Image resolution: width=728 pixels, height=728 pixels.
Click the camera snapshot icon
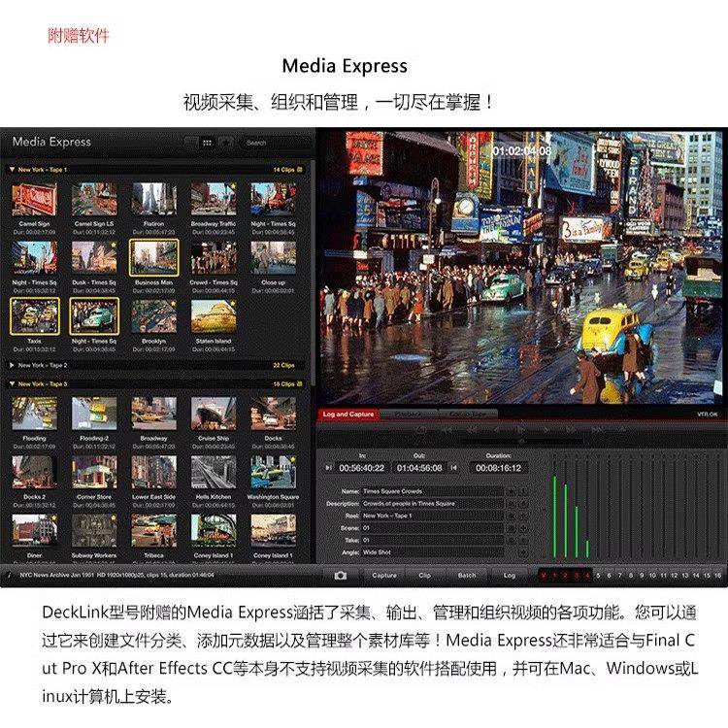pyautogui.click(x=341, y=576)
